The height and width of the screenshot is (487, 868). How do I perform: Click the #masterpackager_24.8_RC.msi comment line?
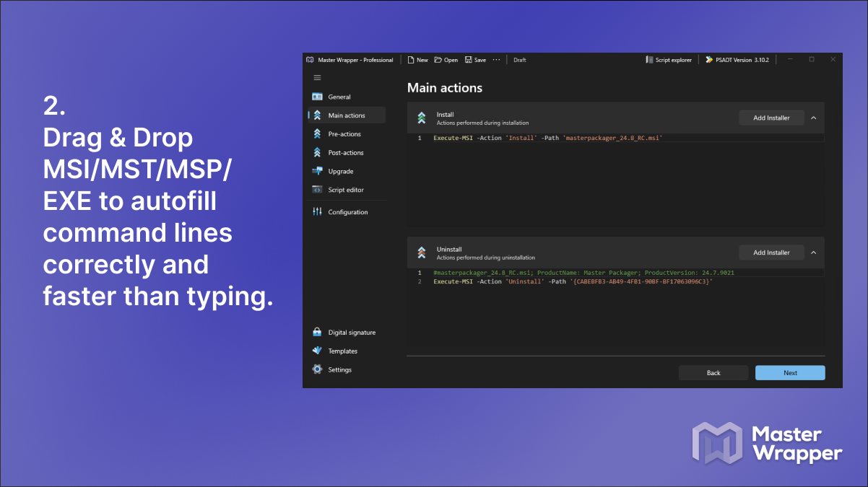tap(583, 273)
